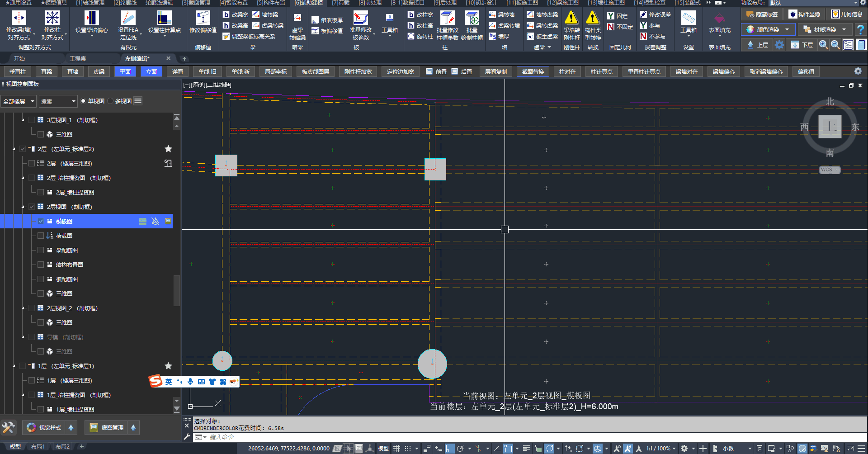Viewport: 868px width, 454px height.
Task: Click the help question mark icon
Action: (860, 30)
